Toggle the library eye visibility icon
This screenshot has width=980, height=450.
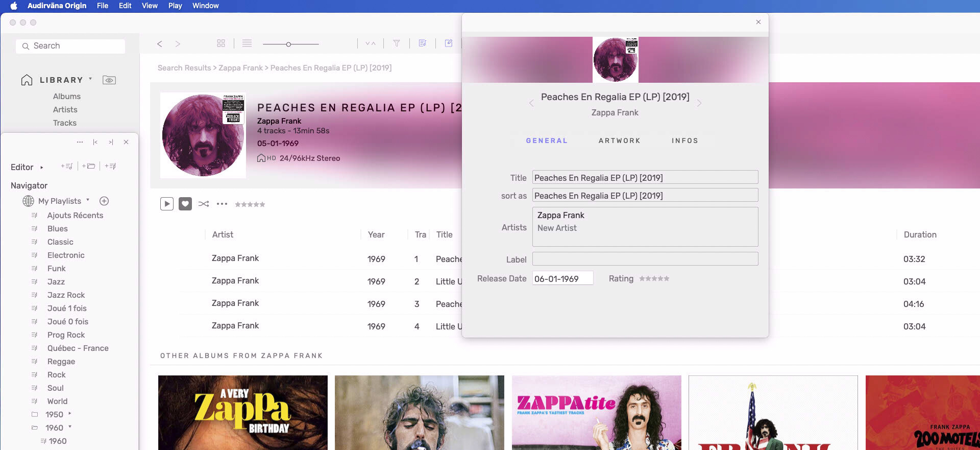click(x=109, y=80)
